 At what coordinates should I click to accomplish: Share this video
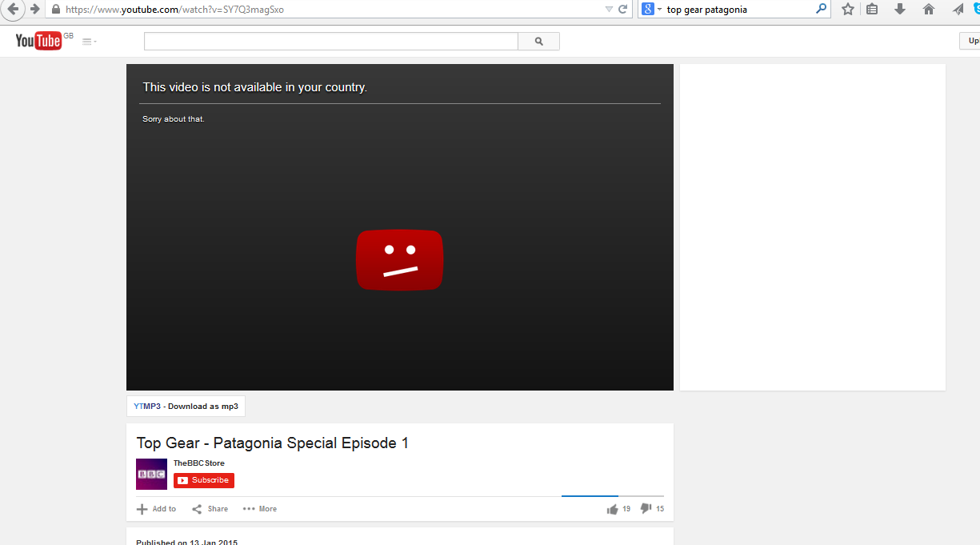click(x=210, y=509)
